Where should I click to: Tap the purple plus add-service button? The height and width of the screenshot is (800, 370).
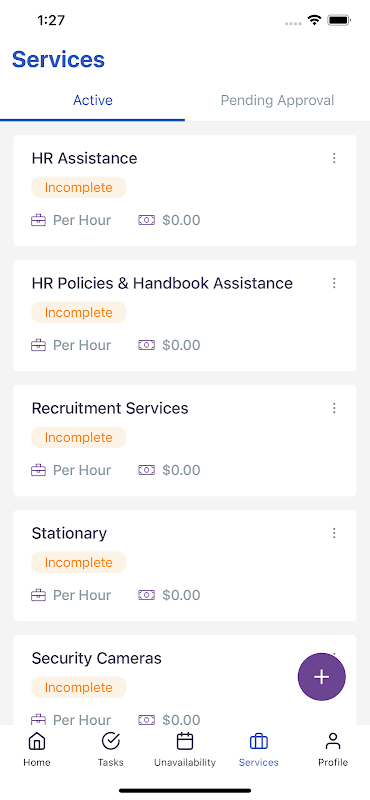click(322, 677)
